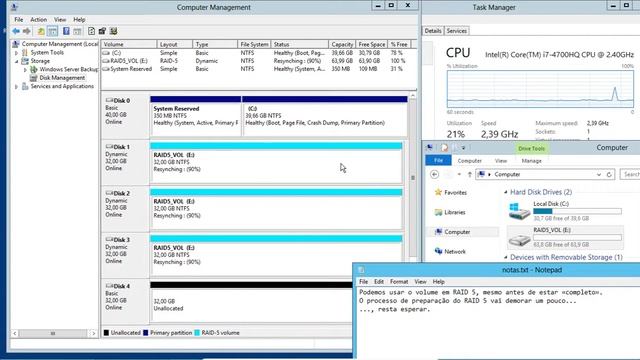Sort by Volume column header

click(x=129, y=44)
